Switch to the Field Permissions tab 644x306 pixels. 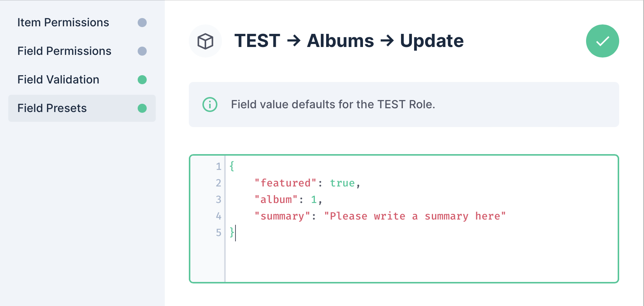click(64, 51)
